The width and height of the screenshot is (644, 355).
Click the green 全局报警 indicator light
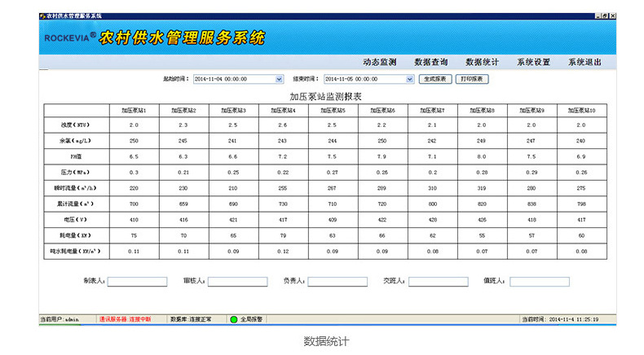click(234, 319)
